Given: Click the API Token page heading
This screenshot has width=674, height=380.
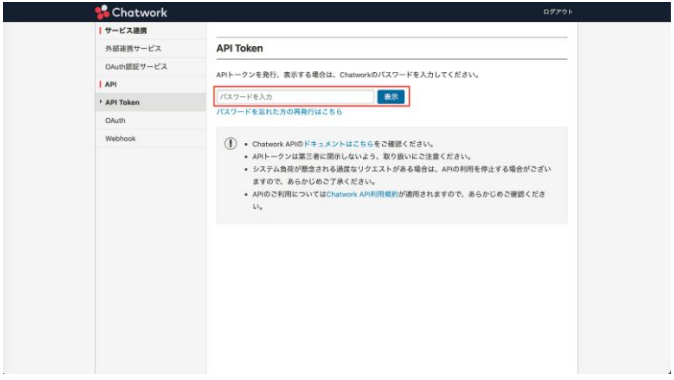Looking at the screenshot, I should tap(239, 48).
